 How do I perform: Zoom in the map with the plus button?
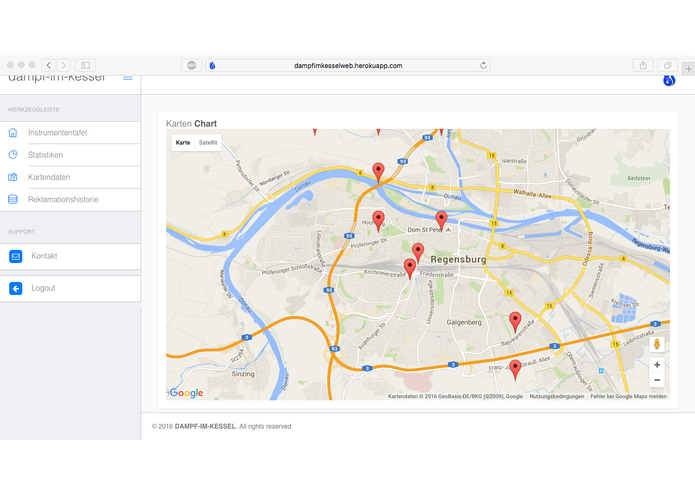[657, 365]
